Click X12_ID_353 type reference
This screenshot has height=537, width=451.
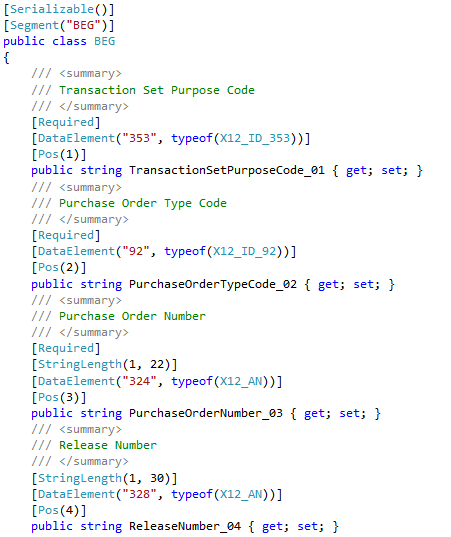(254, 138)
